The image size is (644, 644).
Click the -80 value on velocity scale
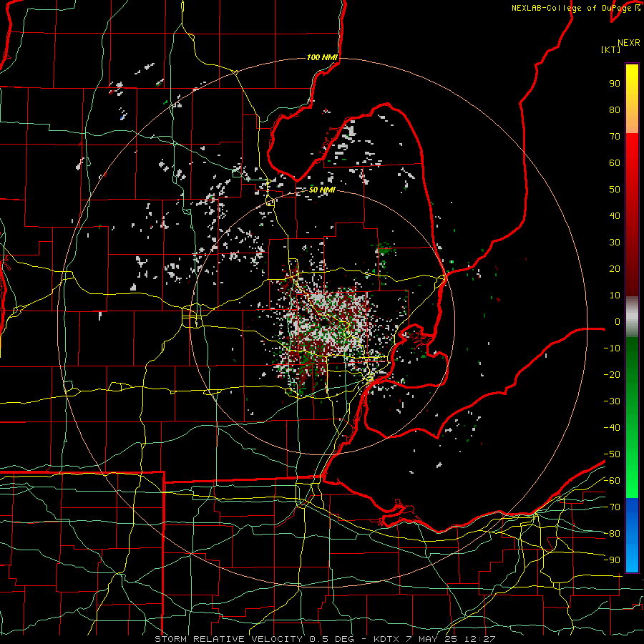[x=612, y=534]
